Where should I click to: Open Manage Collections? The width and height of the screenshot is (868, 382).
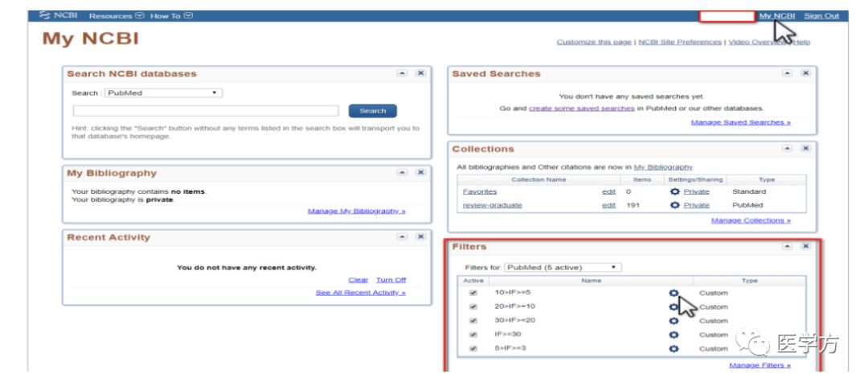coord(751,220)
